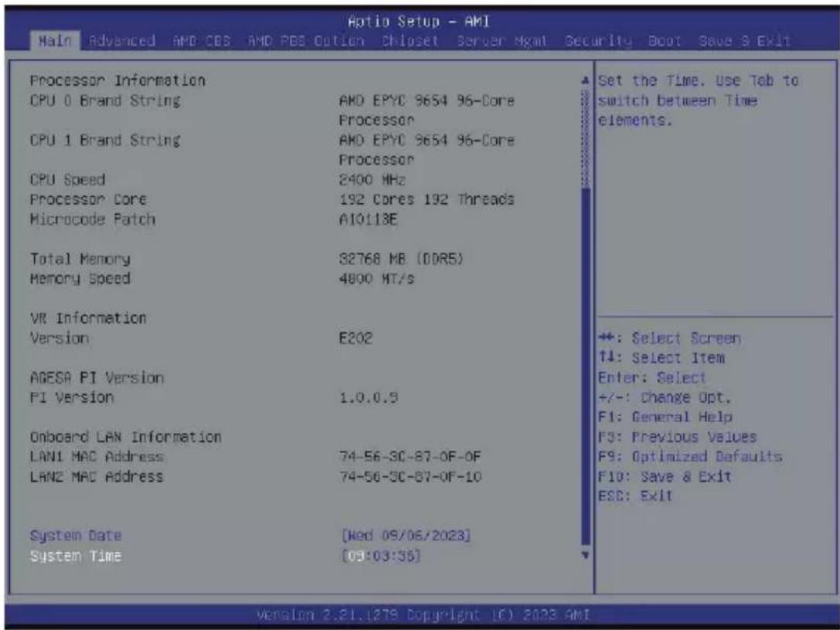Click the 32768 MB (DDR5) value
Image resolution: width=840 pixels, height=630 pixels.
401,259
